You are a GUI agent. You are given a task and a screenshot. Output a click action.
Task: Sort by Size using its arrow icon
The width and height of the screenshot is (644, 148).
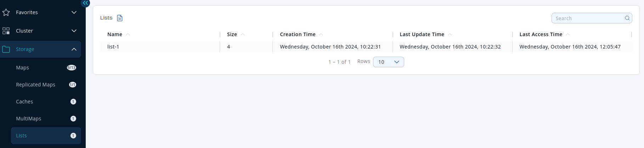[x=243, y=34]
